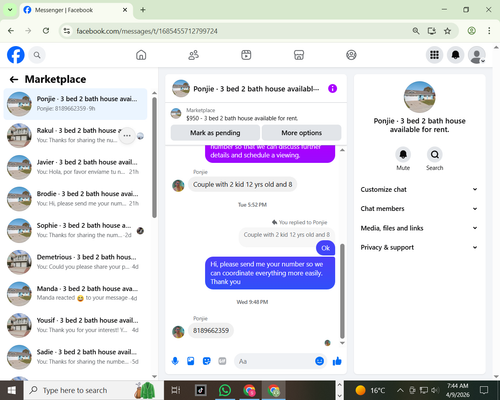Expand Privacy & support section
This screenshot has height=400, width=500.
pos(419,247)
